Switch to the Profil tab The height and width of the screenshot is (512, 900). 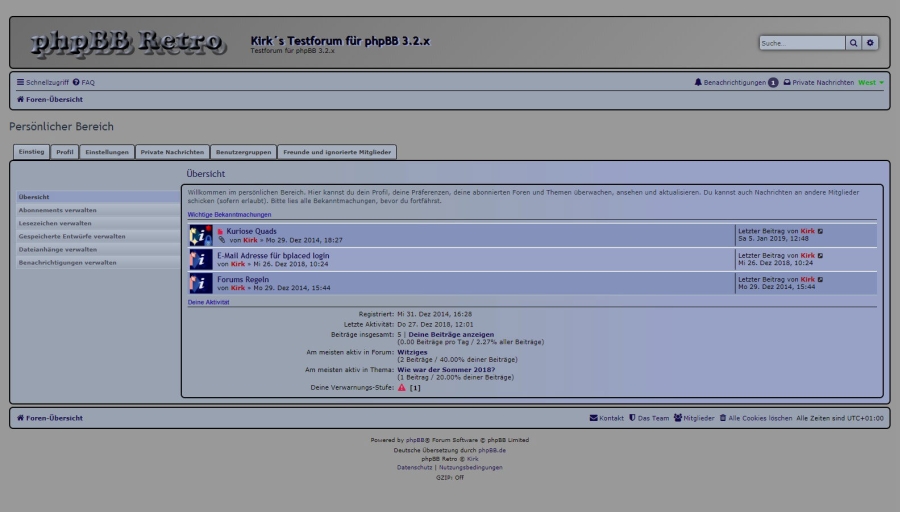[64, 152]
